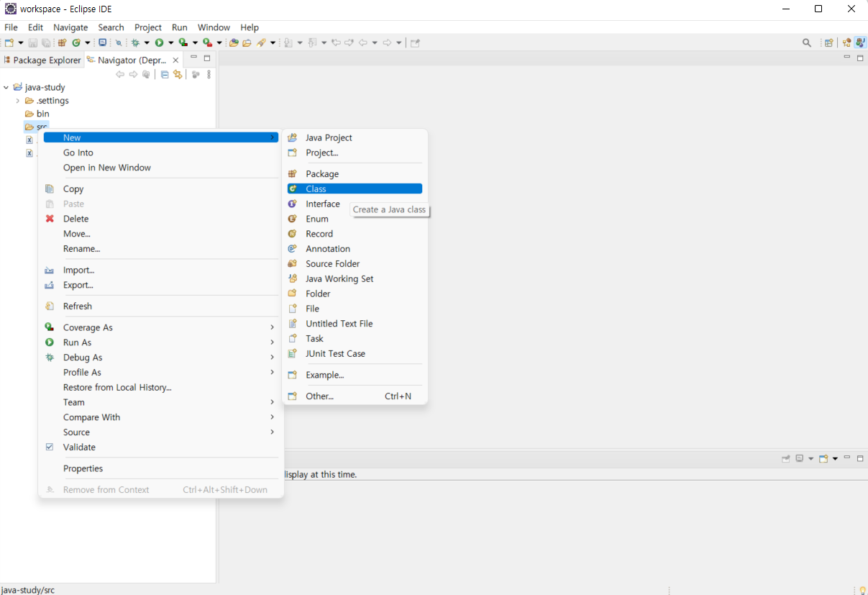Viewport: 868px width, 595px height.
Task: Close the Navigator (Deprecated) tab
Action: (175, 60)
